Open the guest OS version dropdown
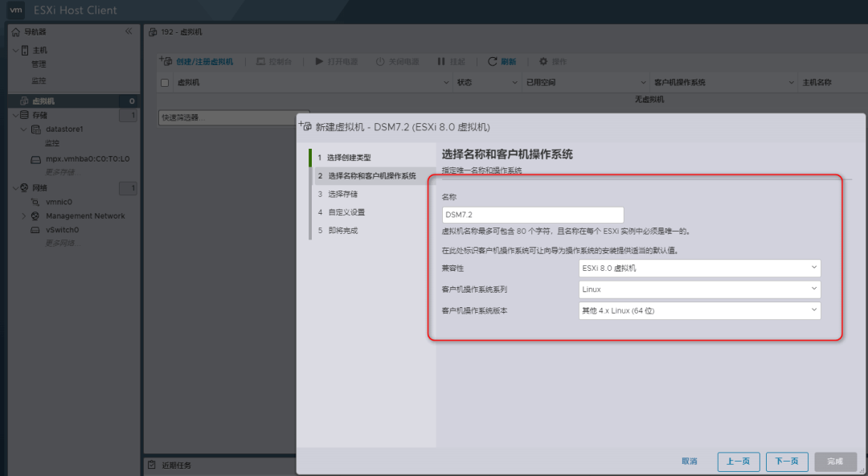 (700, 311)
